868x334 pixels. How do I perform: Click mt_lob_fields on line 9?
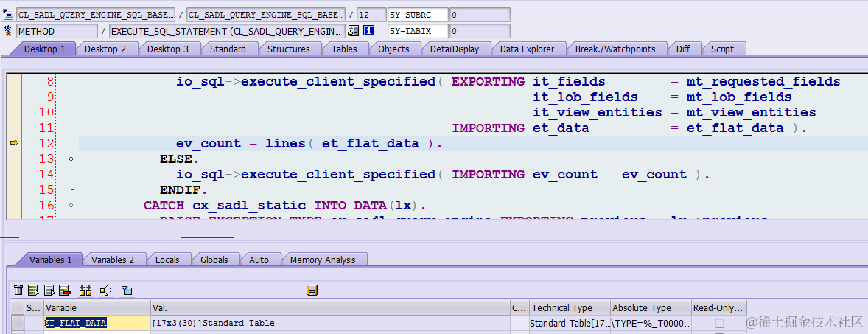pyautogui.click(x=739, y=97)
